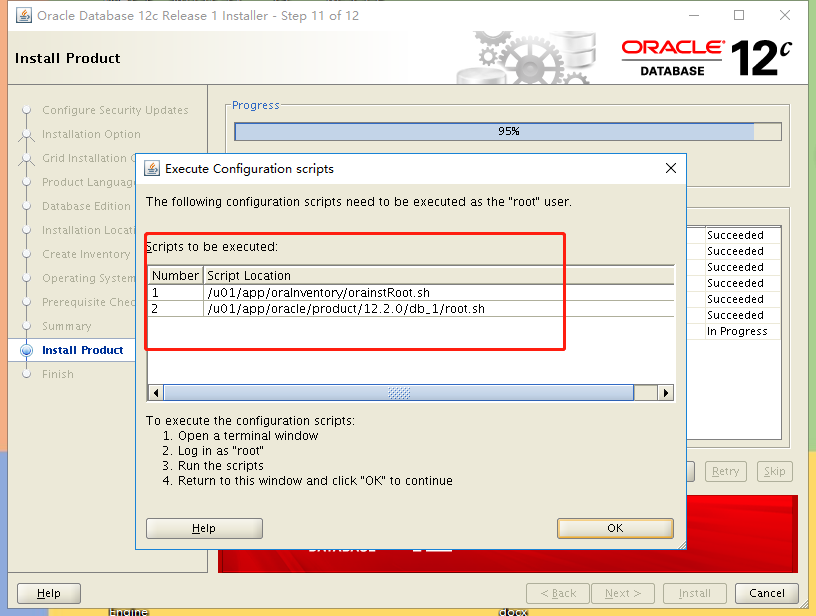Select Product Languages step in sidebar
The width and height of the screenshot is (816, 616).
[88, 182]
